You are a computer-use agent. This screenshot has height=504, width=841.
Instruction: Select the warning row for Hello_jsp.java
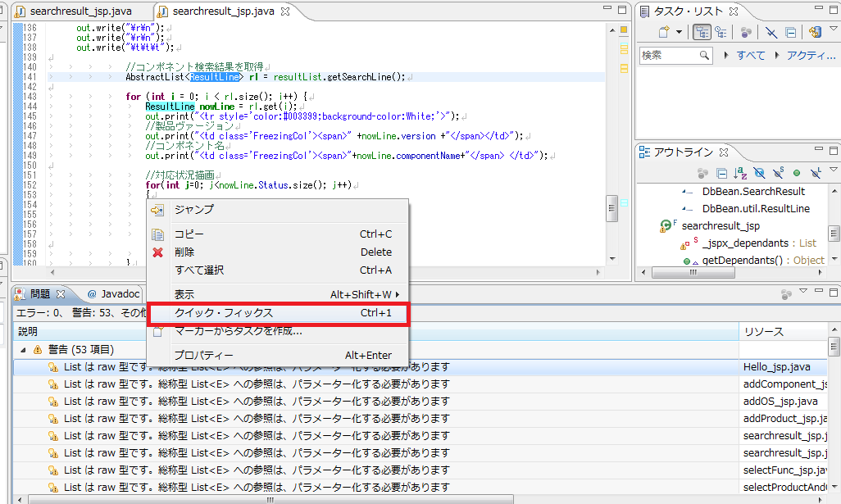pyautogui.click(x=420, y=367)
